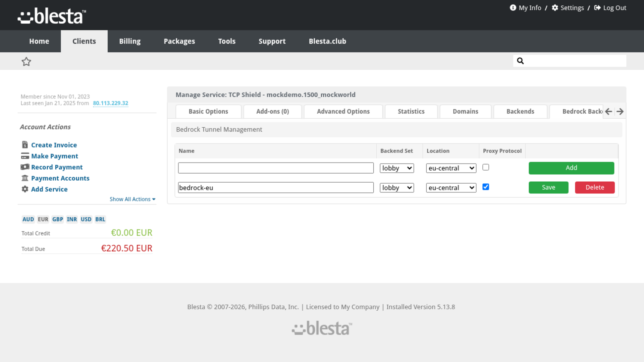Click the Create Invoice icon
This screenshot has width=644, height=362.
coord(25,145)
